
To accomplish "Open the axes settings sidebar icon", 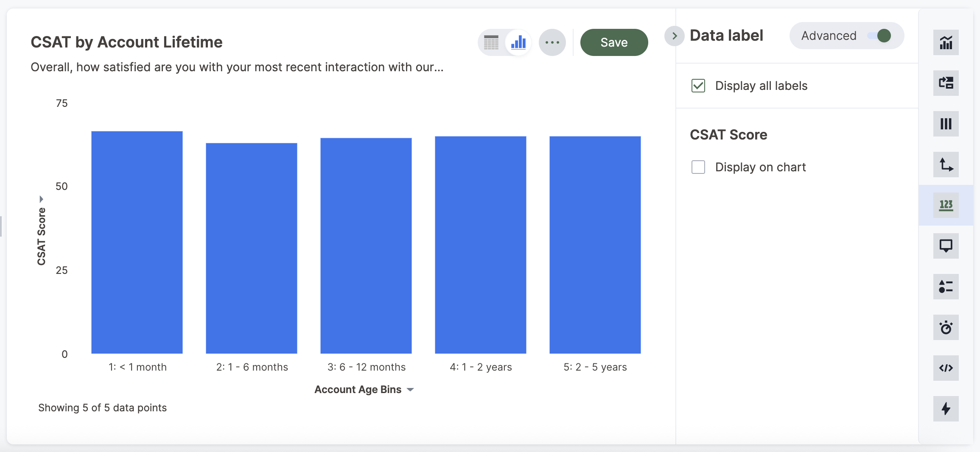I will (946, 165).
